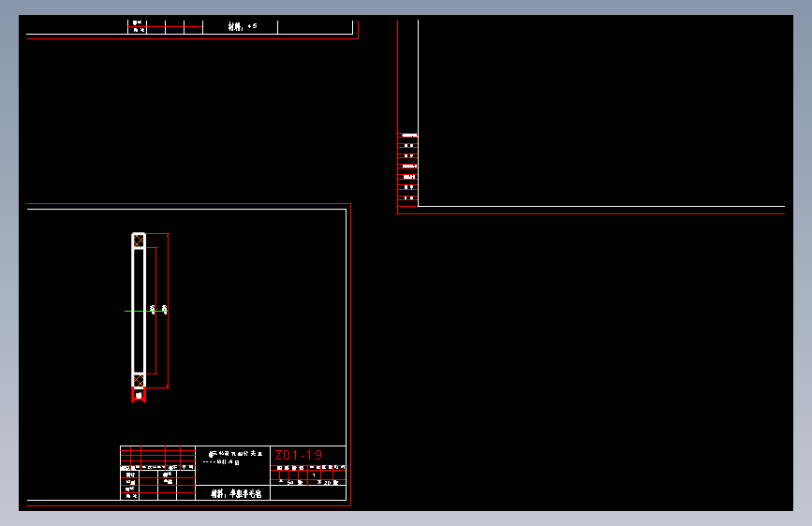Pick the upper hatched ring cross-section
This screenshot has width=812, height=526.
point(139,241)
